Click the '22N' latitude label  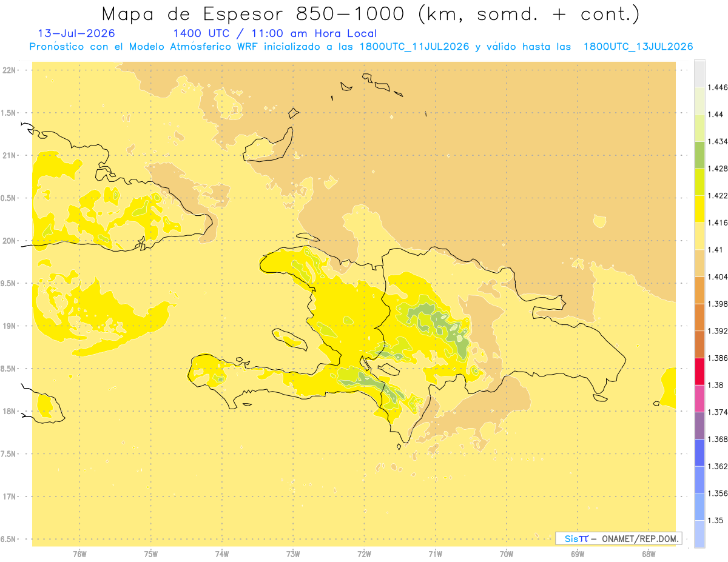pyautogui.click(x=10, y=70)
